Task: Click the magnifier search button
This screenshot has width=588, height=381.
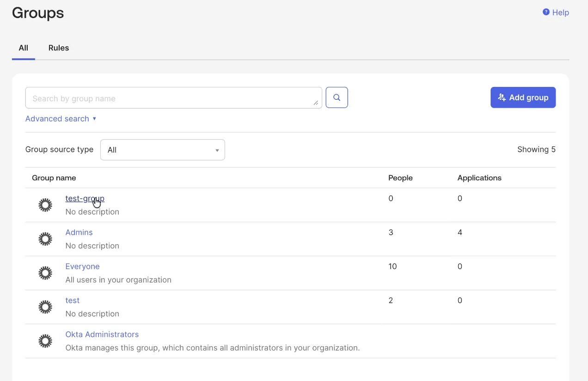Action: (x=337, y=98)
